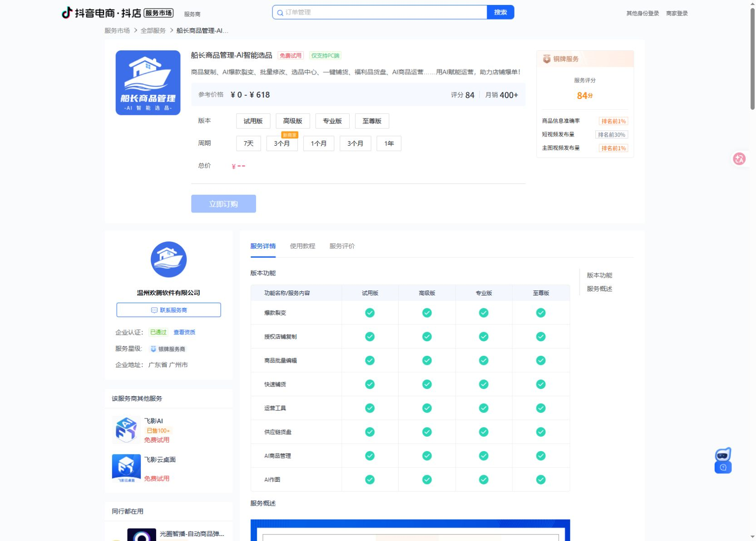Select the 试用版 version option
Screen dimensions: 756x541
point(253,121)
